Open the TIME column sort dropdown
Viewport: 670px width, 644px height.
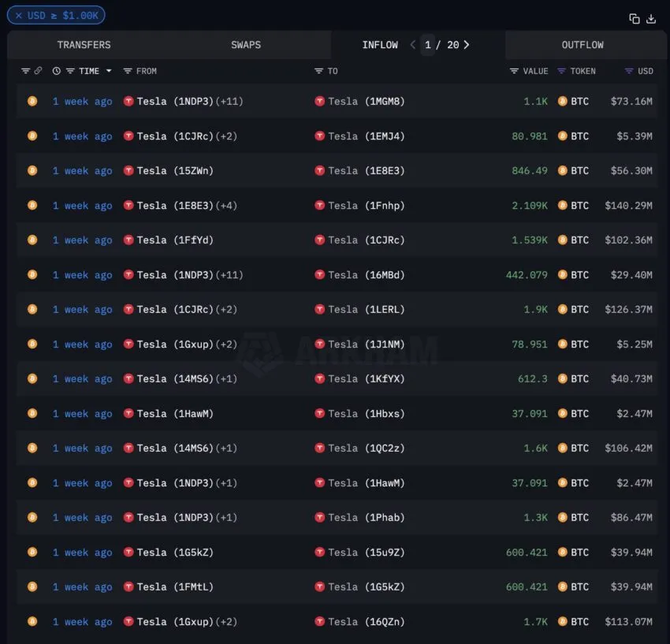[x=109, y=71]
